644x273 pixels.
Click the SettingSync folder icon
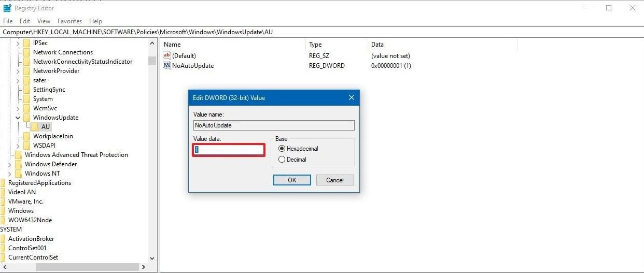(27, 90)
